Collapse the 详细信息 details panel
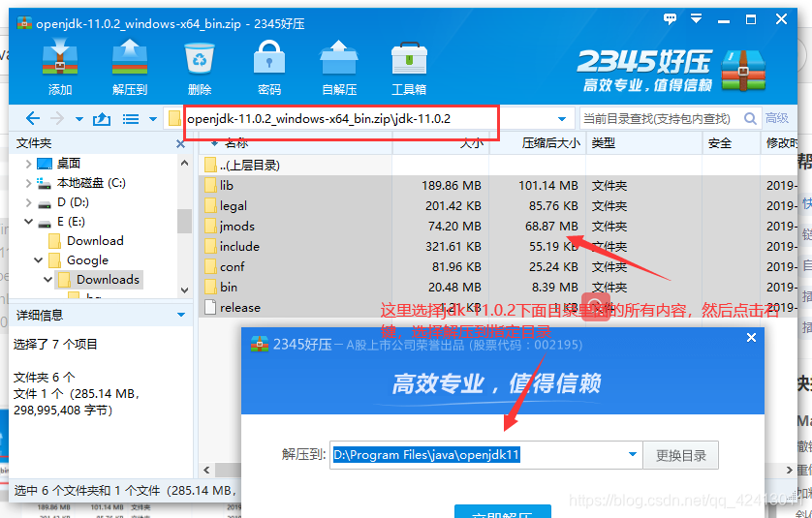This screenshot has height=518, width=812. click(181, 315)
